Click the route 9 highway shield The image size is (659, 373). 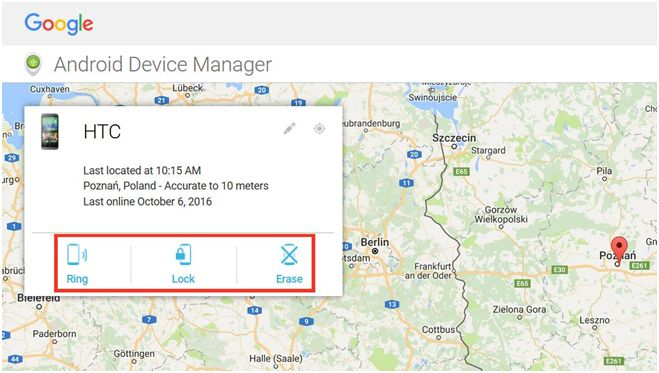[306, 321]
